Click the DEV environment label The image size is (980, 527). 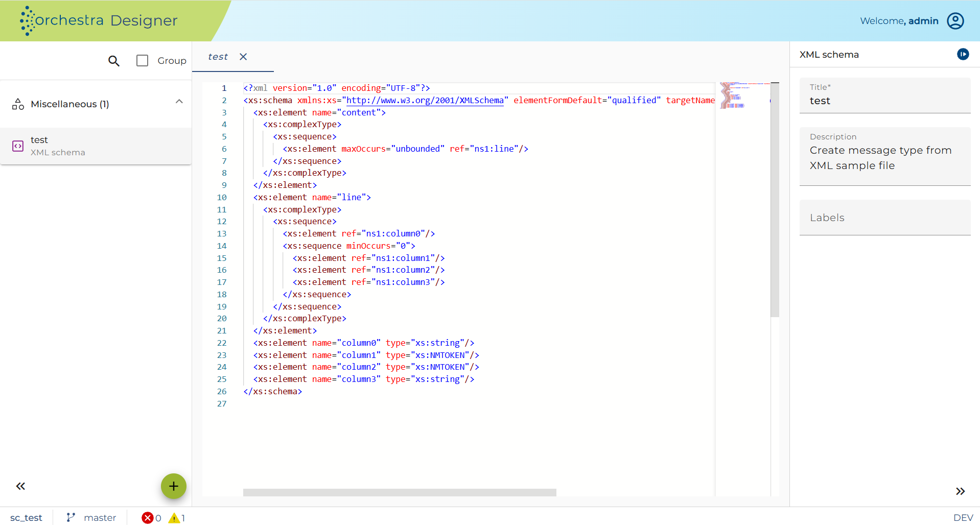pyautogui.click(x=963, y=518)
